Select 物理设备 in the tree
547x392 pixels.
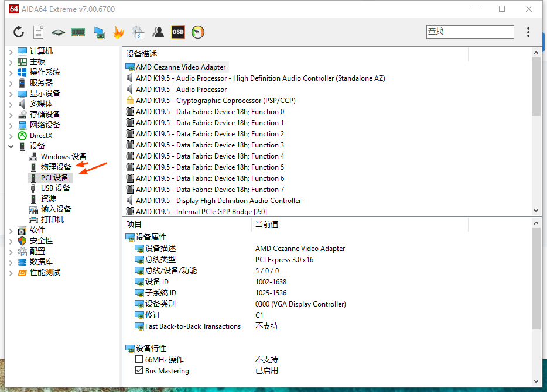[56, 167]
